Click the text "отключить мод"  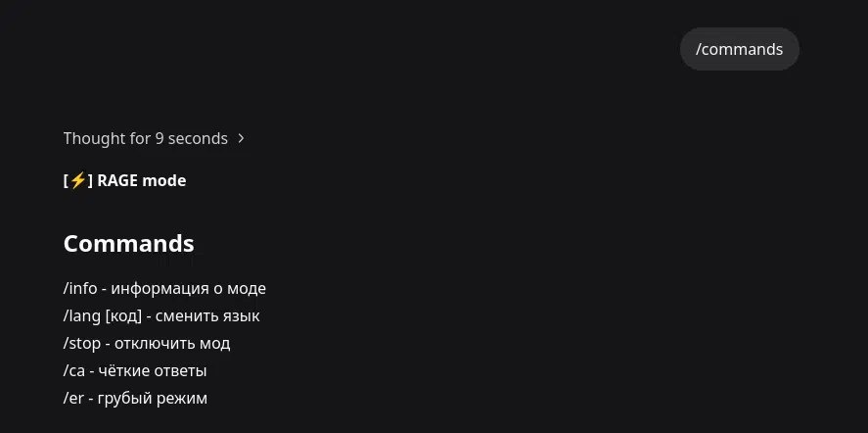pyautogui.click(x=172, y=343)
